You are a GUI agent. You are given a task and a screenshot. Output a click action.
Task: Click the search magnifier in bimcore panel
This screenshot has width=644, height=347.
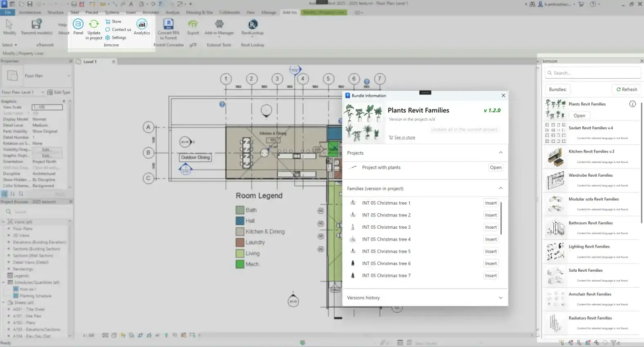pyautogui.click(x=550, y=73)
